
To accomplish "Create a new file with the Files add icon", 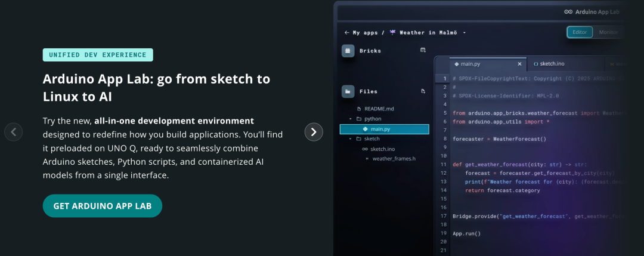I will (423, 91).
